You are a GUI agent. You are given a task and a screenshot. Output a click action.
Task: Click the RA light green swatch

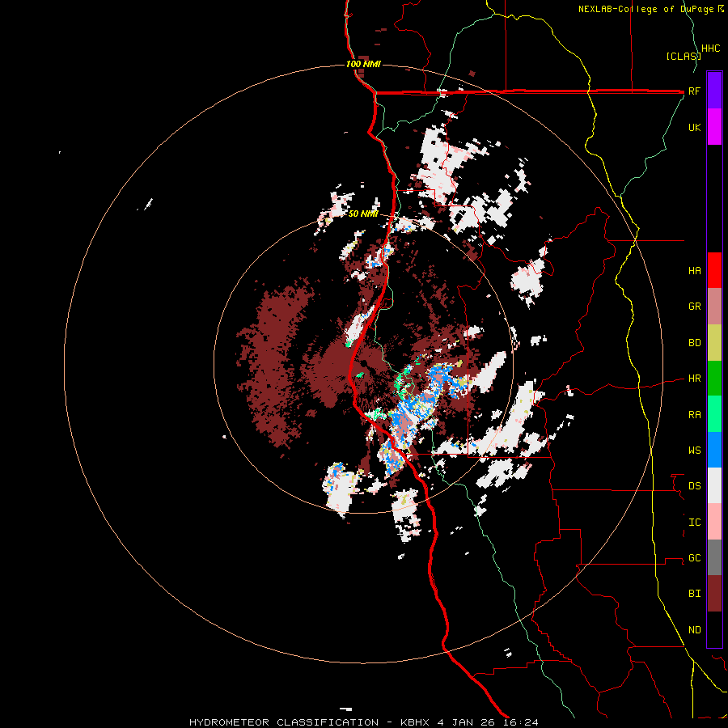pyautogui.click(x=714, y=414)
